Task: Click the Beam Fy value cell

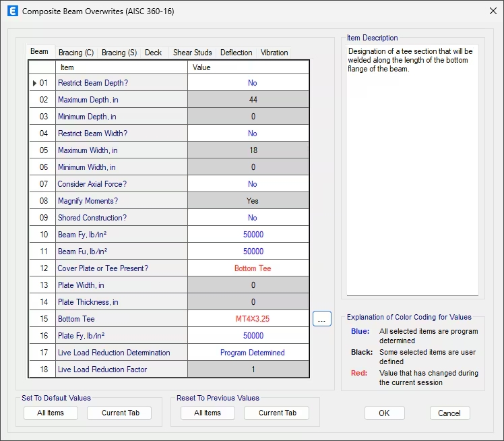Action: pos(252,235)
